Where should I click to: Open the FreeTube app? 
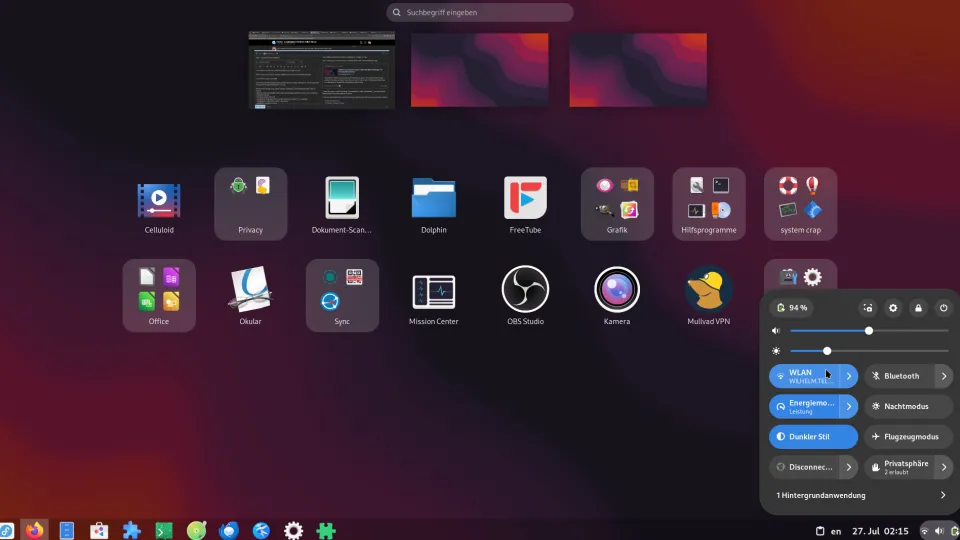525,198
